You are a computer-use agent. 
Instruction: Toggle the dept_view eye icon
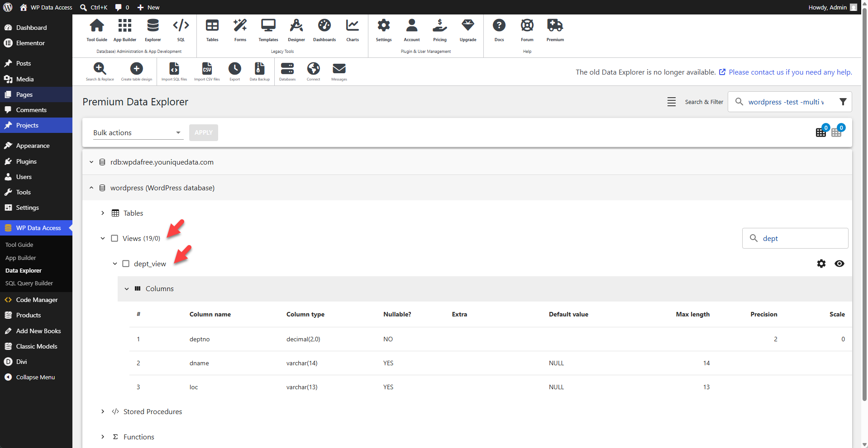tap(839, 264)
